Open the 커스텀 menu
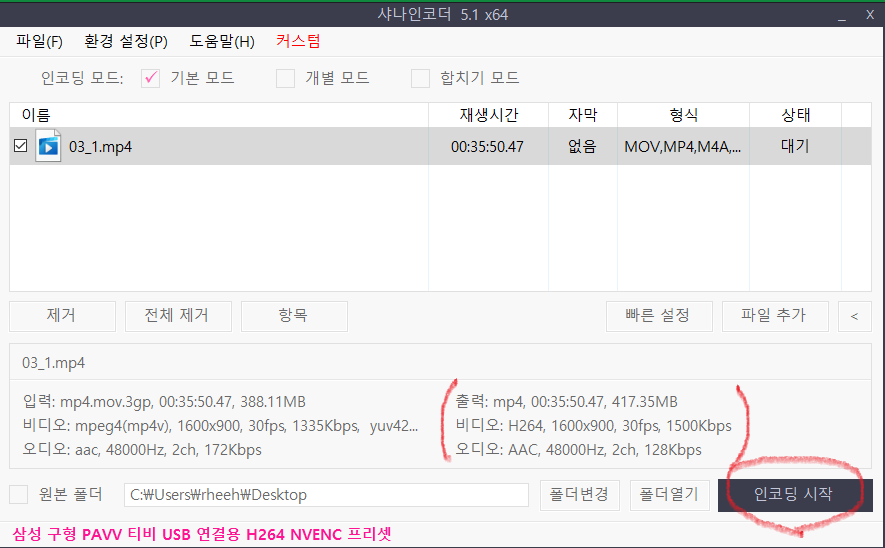 [x=298, y=41]
